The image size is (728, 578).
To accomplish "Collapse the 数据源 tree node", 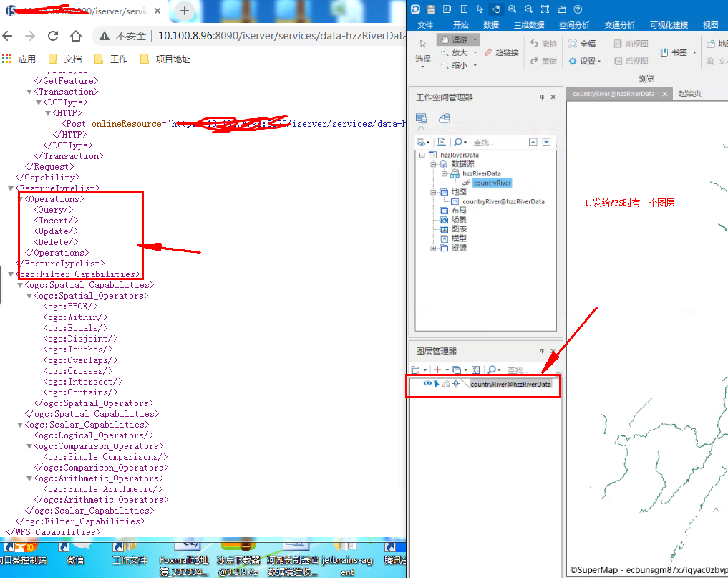I will point(433,164).
